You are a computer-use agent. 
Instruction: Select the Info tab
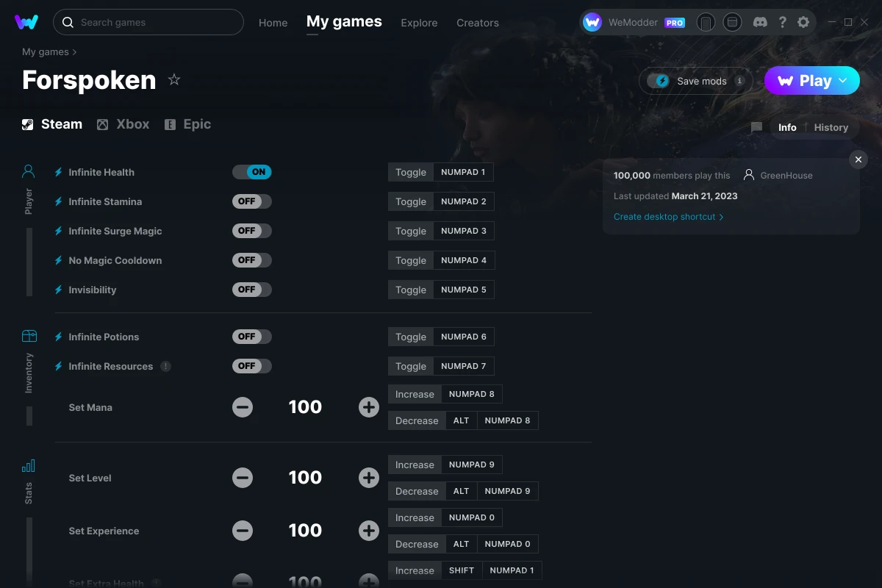coord(787,127)
